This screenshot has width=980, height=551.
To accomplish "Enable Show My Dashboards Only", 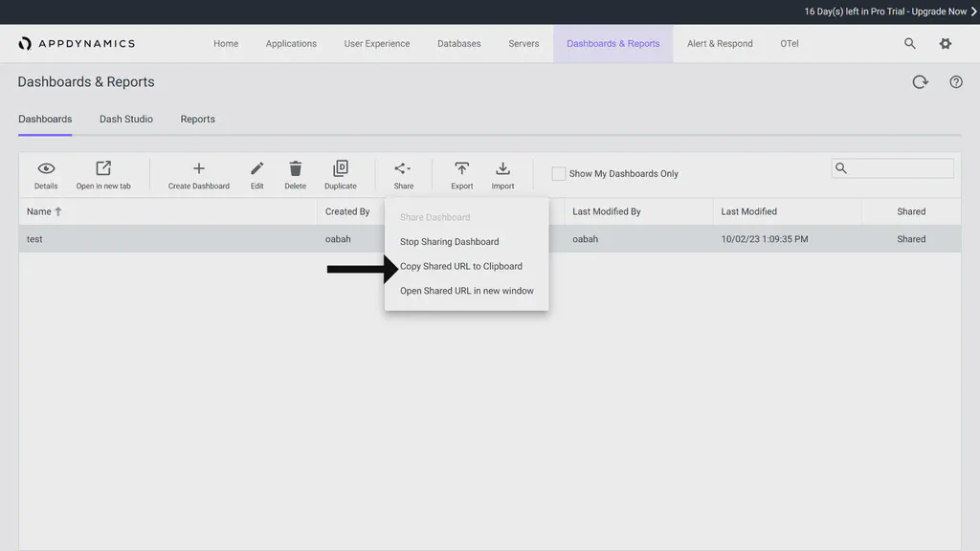I will click(x=558, y=173).
